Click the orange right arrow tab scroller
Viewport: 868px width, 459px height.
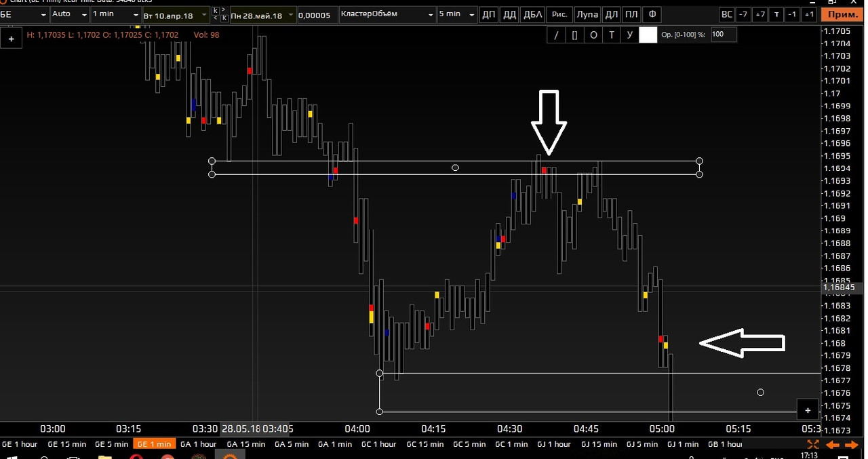pyautogui.click(x=852, y=445)
